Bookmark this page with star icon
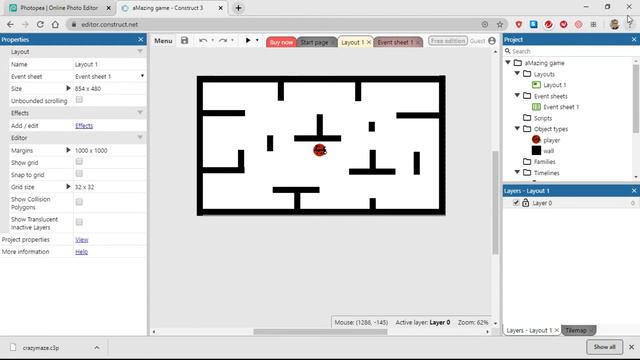640x360 pixels. (x=500, y=24)
